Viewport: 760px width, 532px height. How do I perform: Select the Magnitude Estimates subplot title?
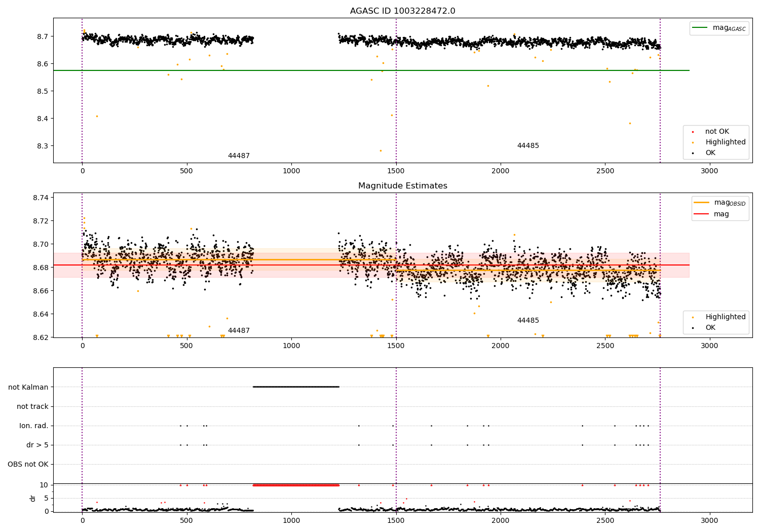(402, 186)
